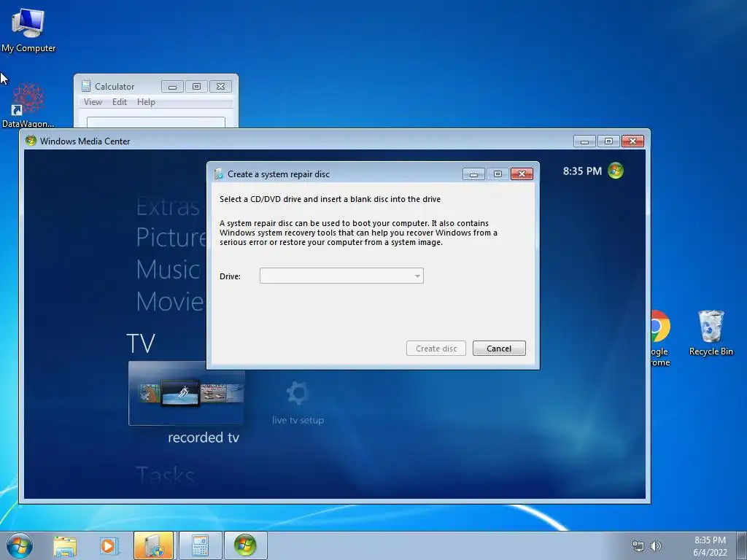Switch to system repair disc taskbar item

pyautogui.click(x=153, y=545)
